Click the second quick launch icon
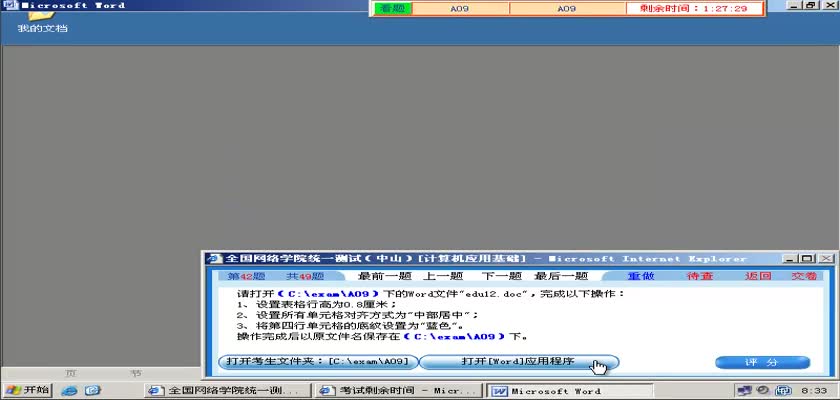Screen dimensions: 840x400 tap(93, 390)
